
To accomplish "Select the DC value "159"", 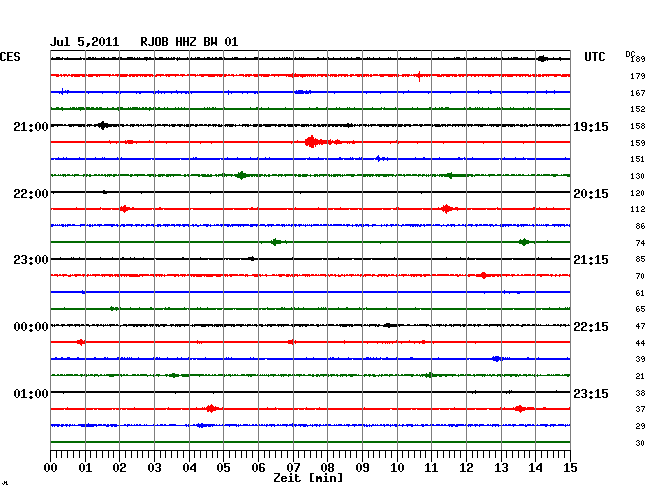I will (x=638, y=143).
